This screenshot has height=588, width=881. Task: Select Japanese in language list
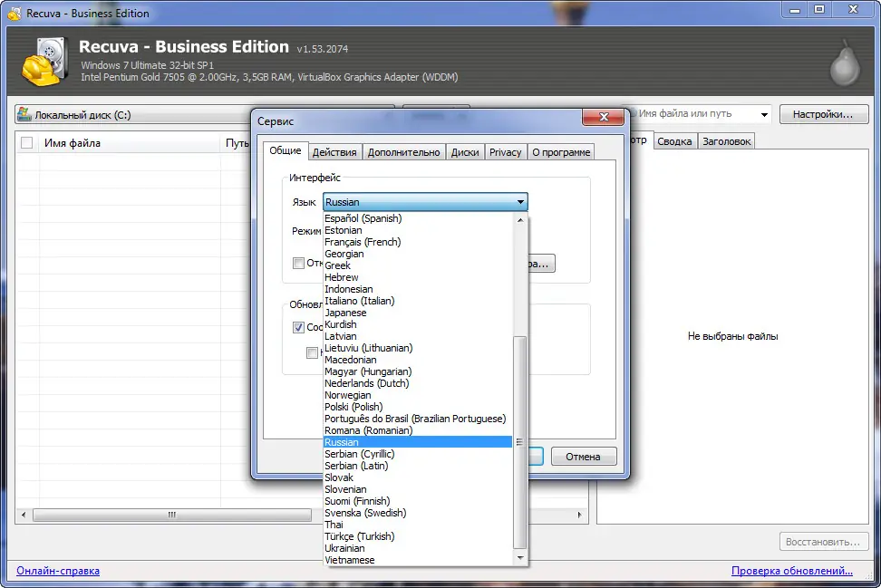click(418, 313)
